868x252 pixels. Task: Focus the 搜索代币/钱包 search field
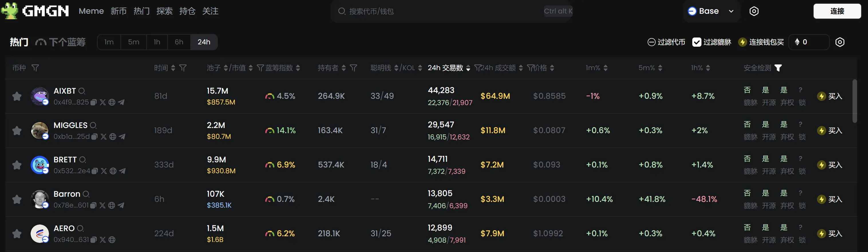[x=452, y=11]
